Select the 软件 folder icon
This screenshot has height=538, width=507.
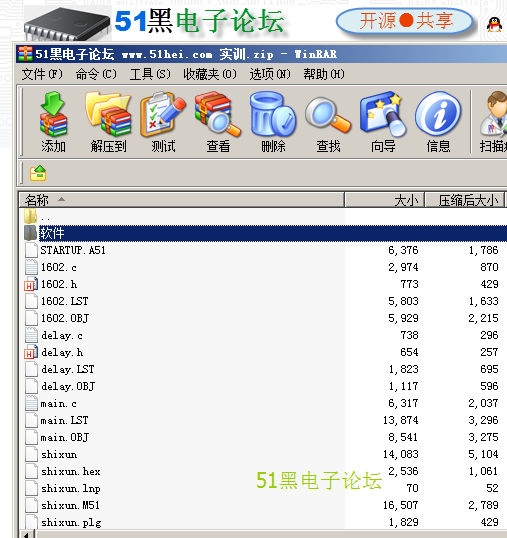(31, 233)
